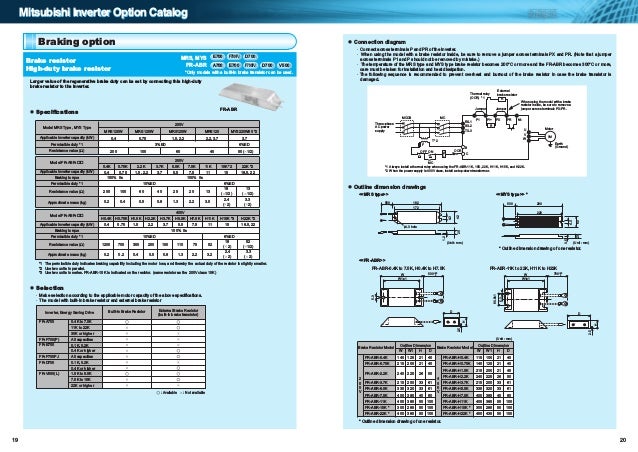Click the "Inverter, Energy Saving Drive" column header
This screenshot has height=452, width=638.
point(69,312)
